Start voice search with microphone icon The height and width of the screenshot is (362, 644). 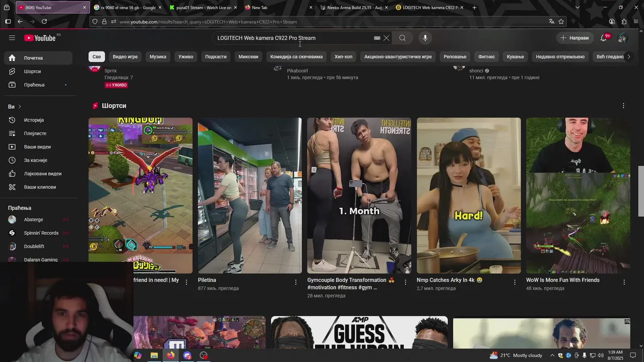pyautogui.click(x=425, y=38)
